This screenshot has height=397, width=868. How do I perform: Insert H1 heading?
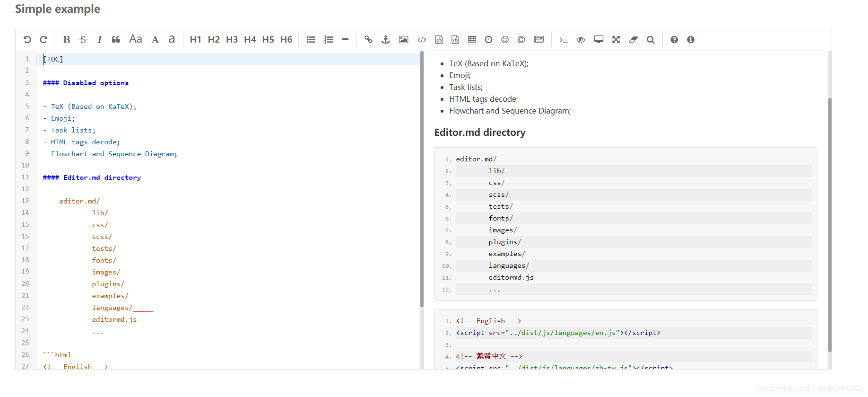tap(195, 40)
